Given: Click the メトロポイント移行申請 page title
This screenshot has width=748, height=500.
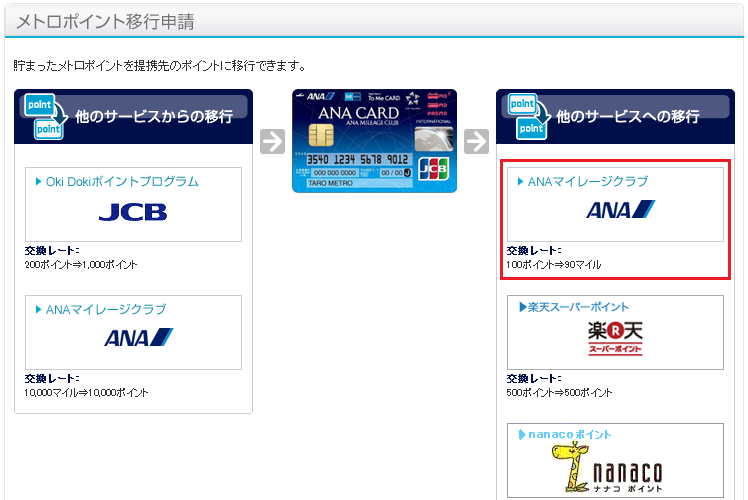Looking at the screenshot, I should tap(105, 22).
